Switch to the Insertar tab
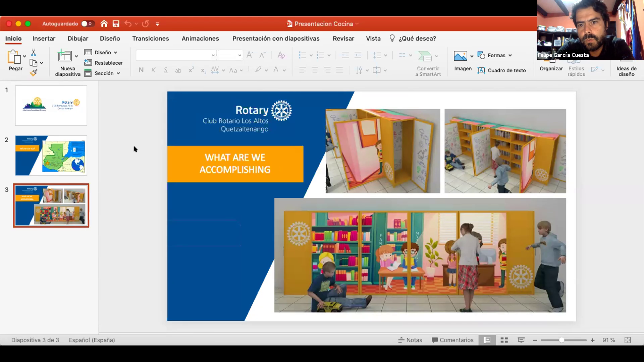644x362 pixels. pos(44,39)
